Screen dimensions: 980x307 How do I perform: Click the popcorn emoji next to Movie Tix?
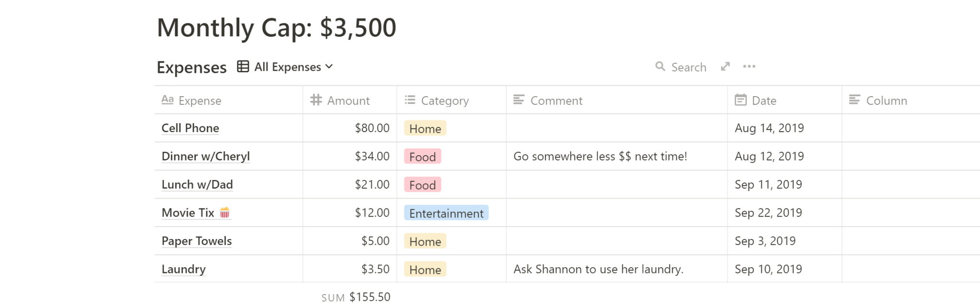225,212
